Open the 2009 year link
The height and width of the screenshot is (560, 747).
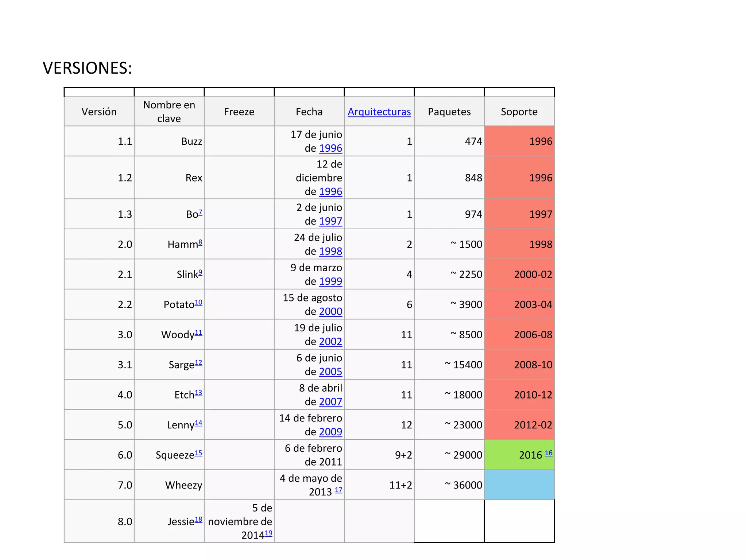point(330,432)
